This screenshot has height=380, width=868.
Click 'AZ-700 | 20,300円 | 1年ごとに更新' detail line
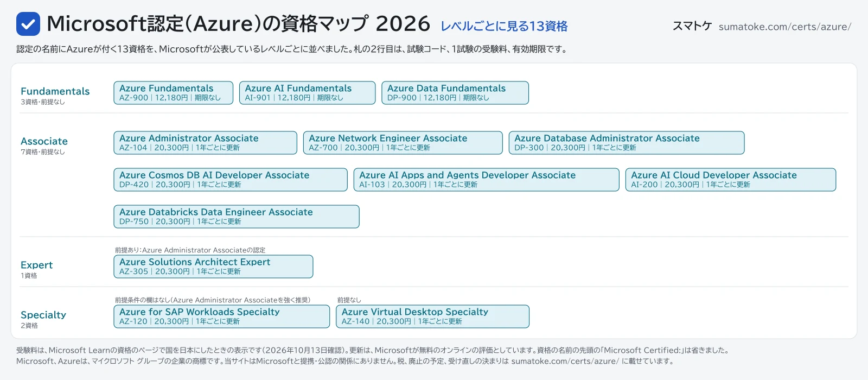click(x=369, y=148)
